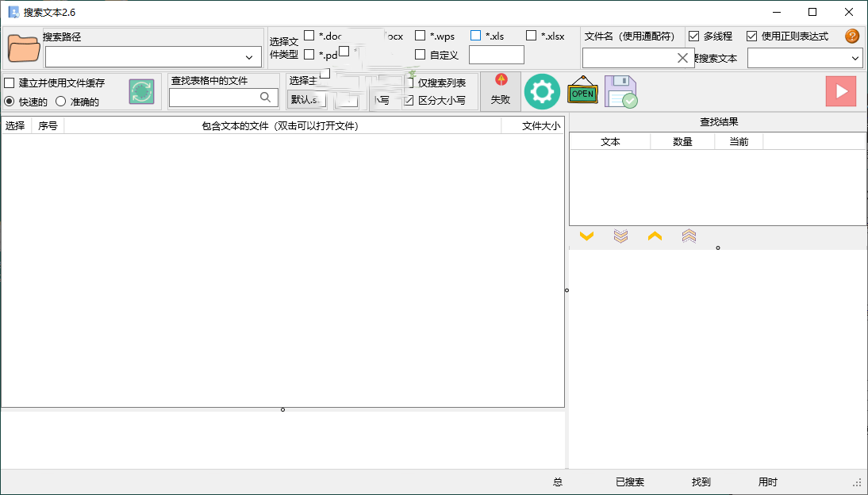This screenshot has width=868, height=495.
Task: Open the folder browse icon for search path
Action: pos(24,48)
